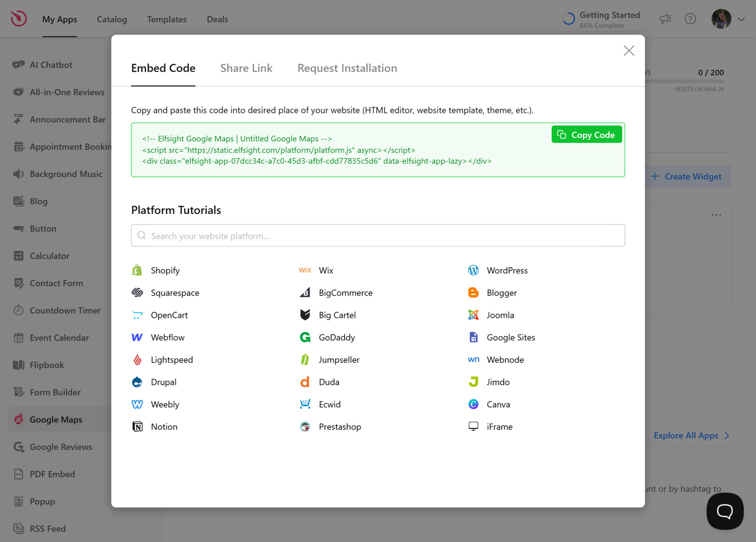The image size is (756, 542).
Task: Click the announcements megaphone icon
Action: click(665, 19)
